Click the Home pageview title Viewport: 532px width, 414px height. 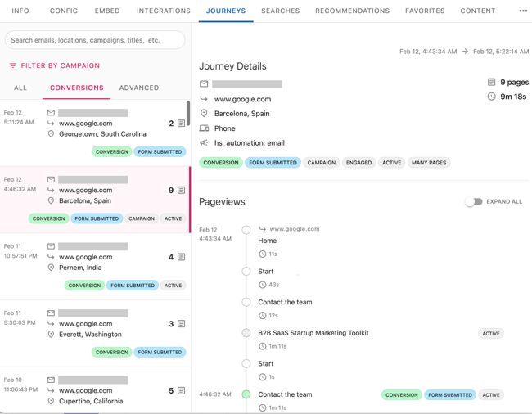tap(268, 241)
